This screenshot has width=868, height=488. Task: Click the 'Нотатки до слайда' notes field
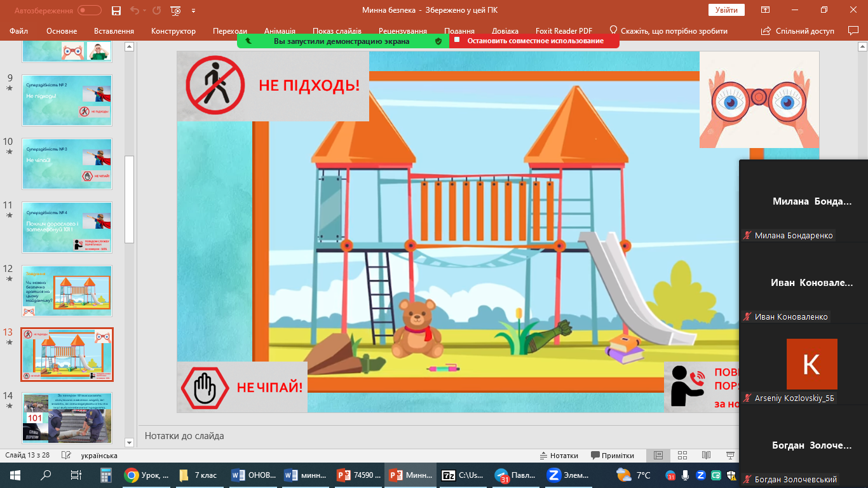pyautogui.click(x=438, y=436)
